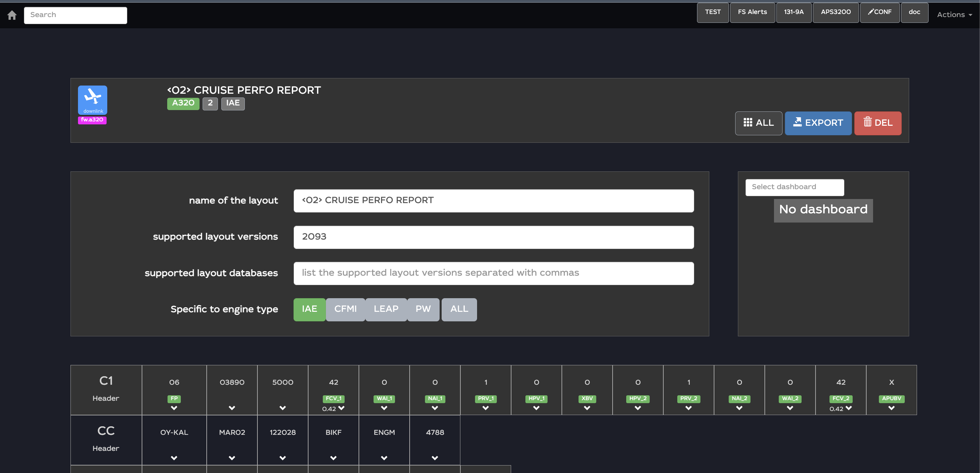Click the FP green parameter tag
The width and height of the screenshot is (980, 473).
click(174, 399)
